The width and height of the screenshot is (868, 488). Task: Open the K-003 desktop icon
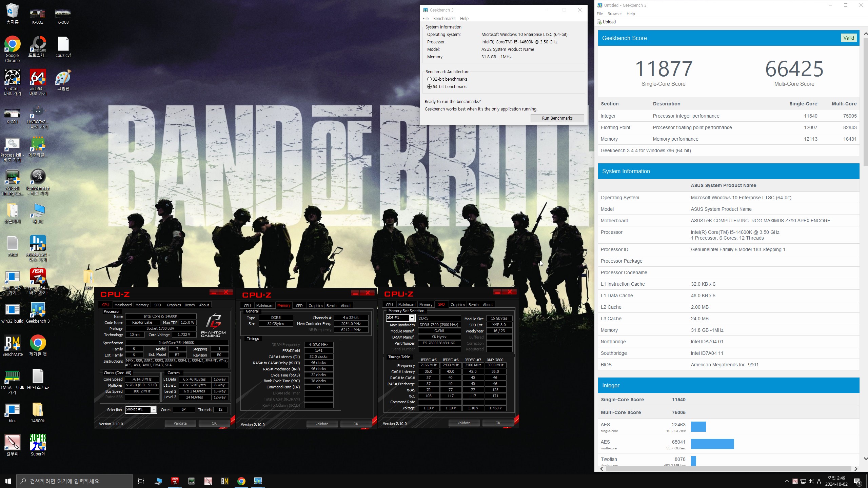[63, 16]
